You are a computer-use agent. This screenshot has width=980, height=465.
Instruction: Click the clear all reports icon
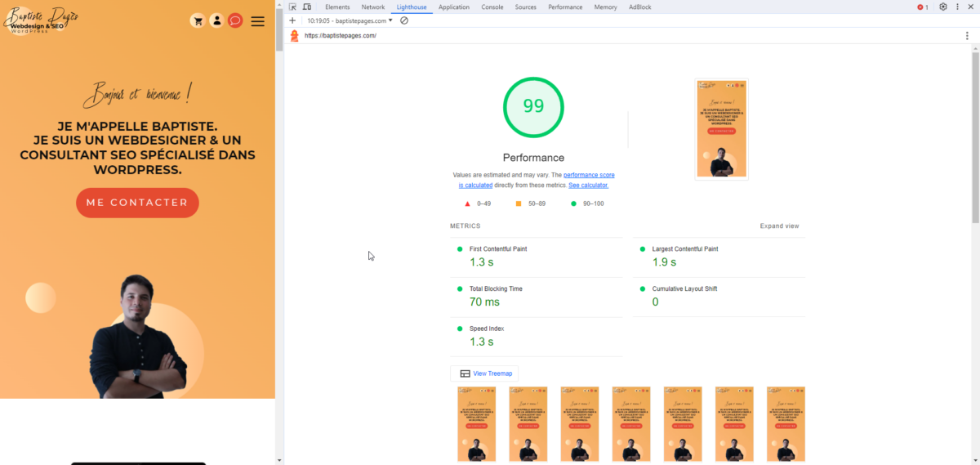[404, 20]
